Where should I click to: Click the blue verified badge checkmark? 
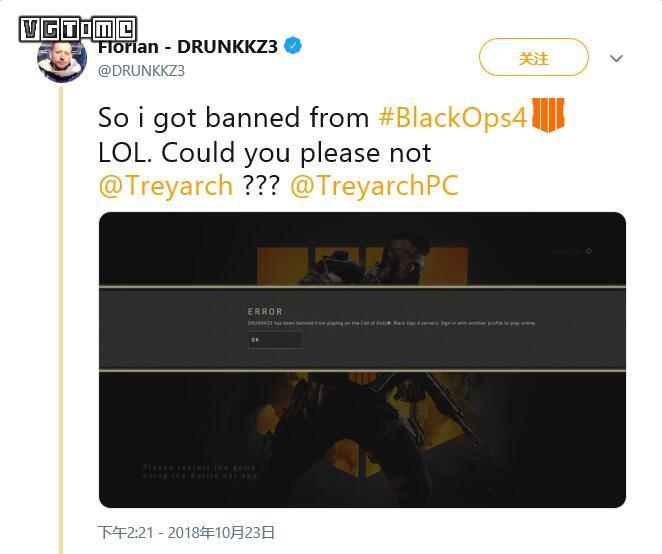293,46
